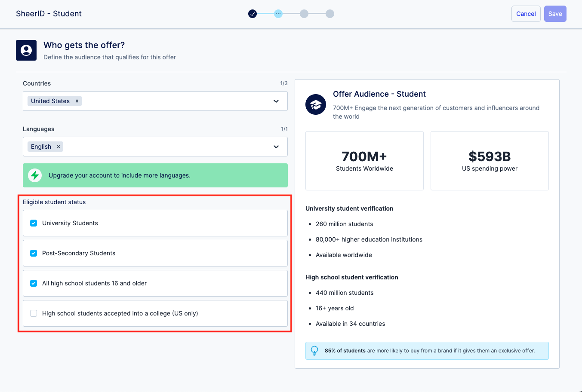
Task: Click the user profile icon beside the heading
Action: click(26, 50)
